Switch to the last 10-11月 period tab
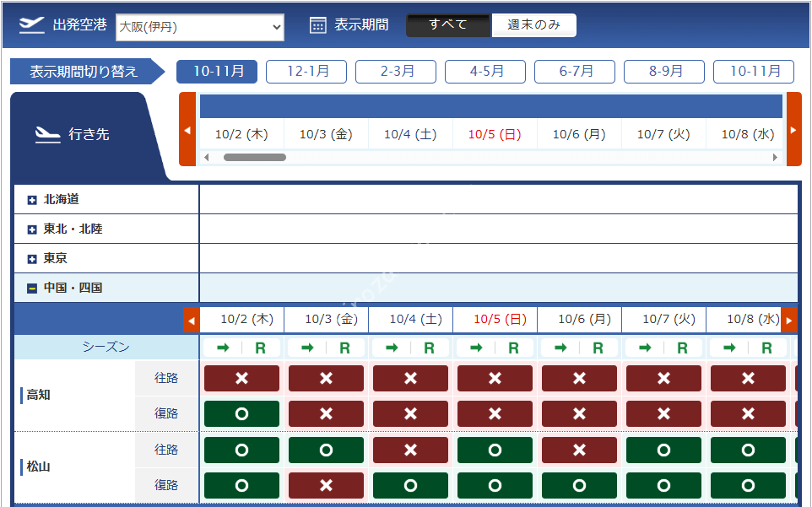Screen dimensions: 812x507 pyautogui.click(x=754, y=72)
